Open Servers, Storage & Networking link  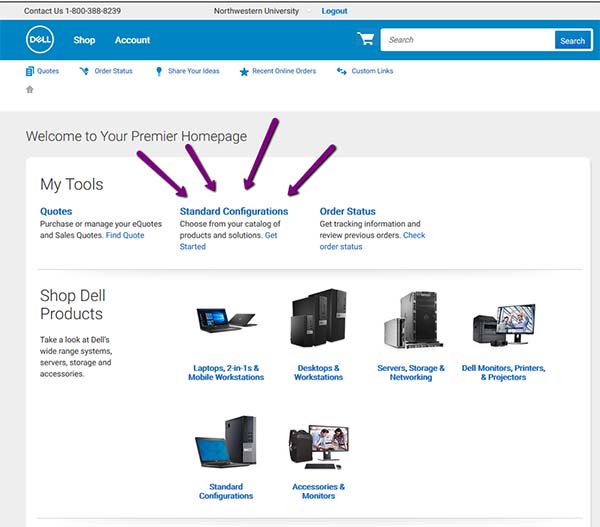(x=411, y=373)
